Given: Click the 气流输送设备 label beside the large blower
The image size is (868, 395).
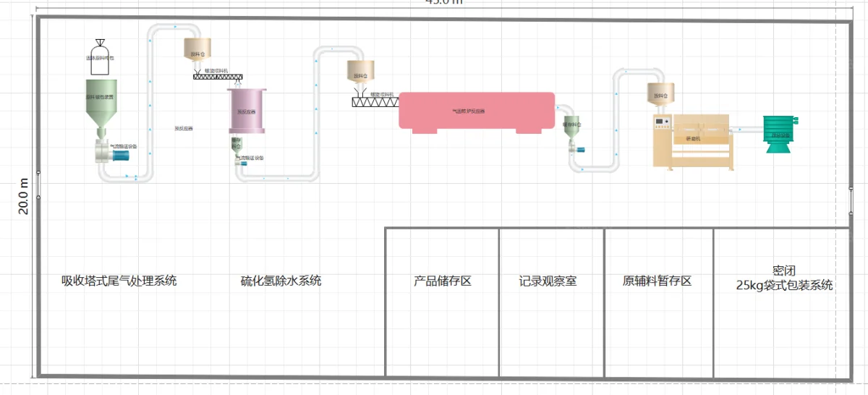Looking at the screenshot, I should [x=123, y=147].
